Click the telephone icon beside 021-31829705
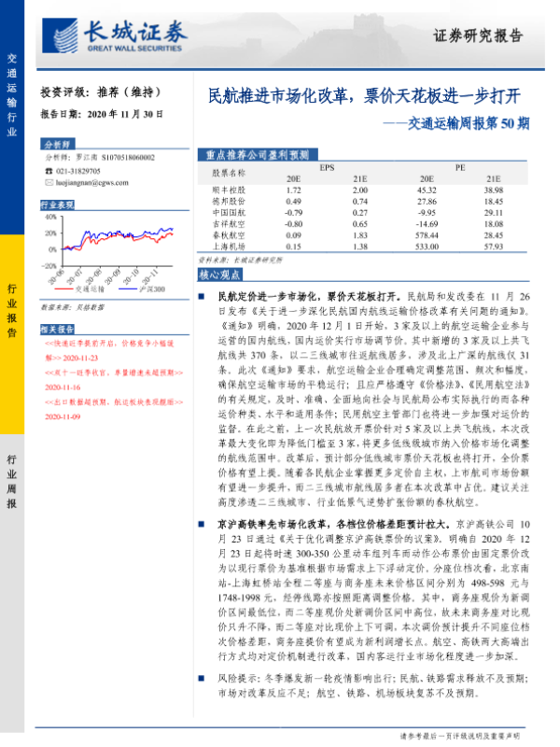This screenshot has height=747, width=560. 48,171
